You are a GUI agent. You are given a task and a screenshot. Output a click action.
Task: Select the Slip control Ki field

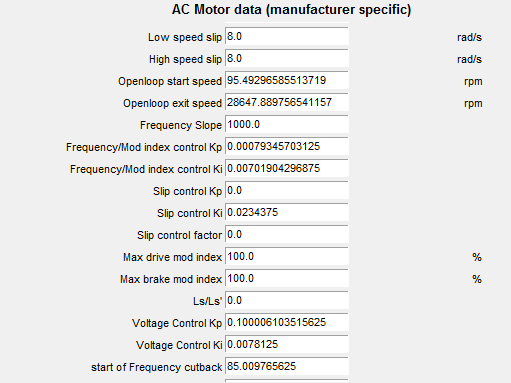[287, 212]
